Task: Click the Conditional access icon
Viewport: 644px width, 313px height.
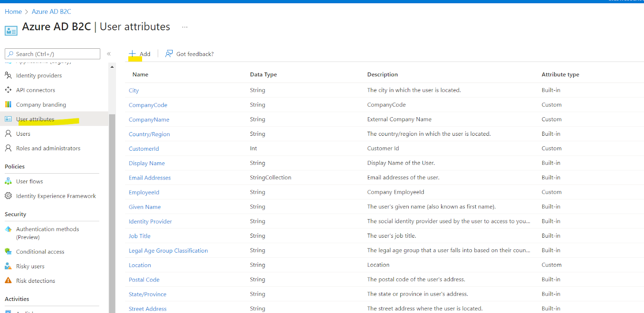Action: 8,251
